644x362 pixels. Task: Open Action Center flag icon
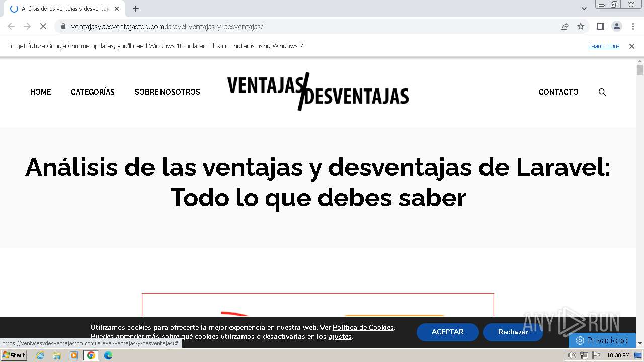596,355
